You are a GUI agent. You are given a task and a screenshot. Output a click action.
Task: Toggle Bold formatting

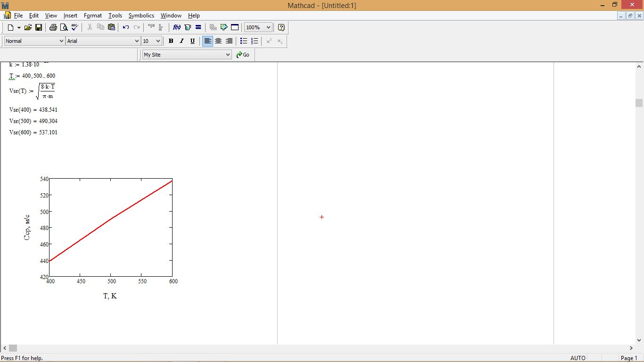click(x=171, y=41)
